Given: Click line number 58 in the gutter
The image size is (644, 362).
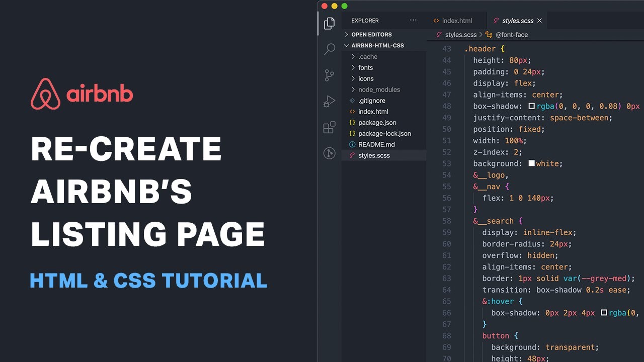Looking at the screenshot, I should [446, 221].
